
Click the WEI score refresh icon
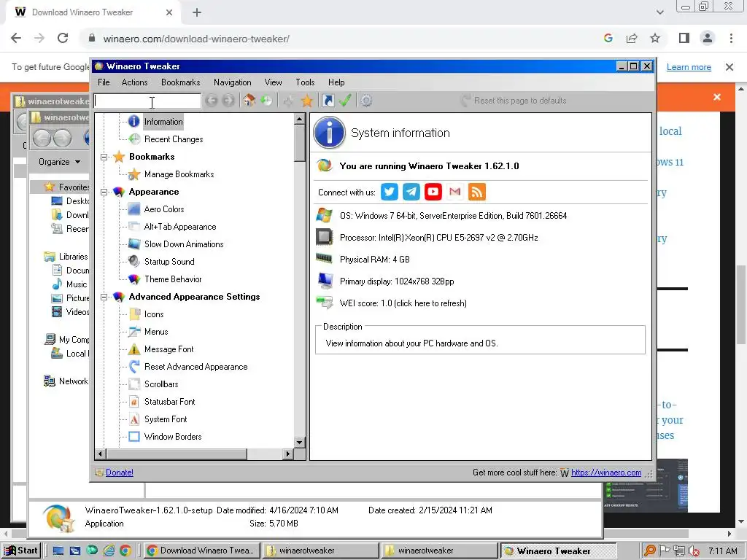pos(325,303)
